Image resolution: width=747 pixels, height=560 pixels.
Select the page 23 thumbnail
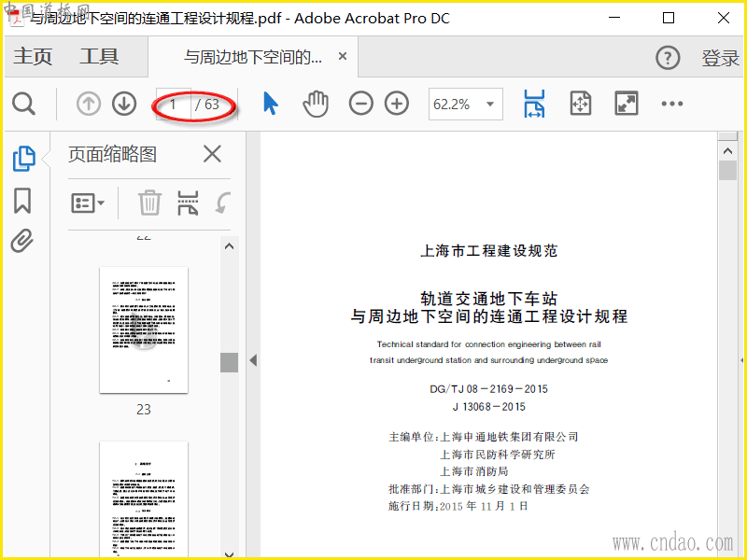[x=144, y=329]
